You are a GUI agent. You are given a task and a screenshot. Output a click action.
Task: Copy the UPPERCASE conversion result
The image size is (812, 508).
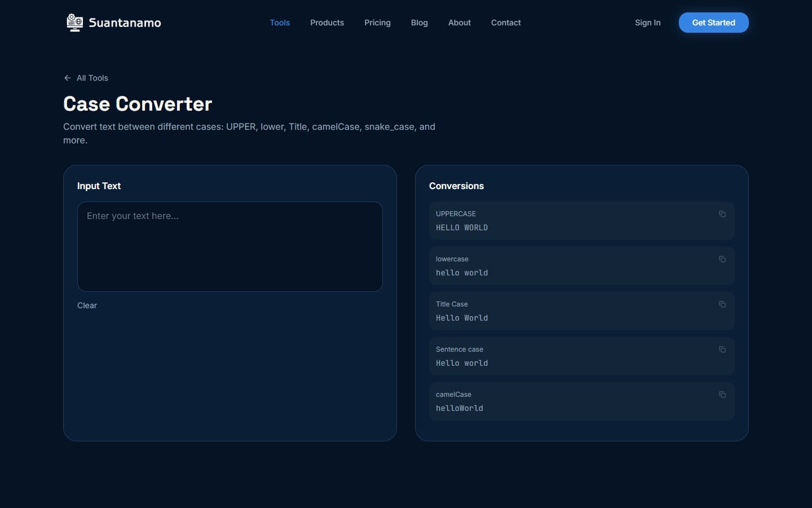pyautogui.click(x=722, y=214)
